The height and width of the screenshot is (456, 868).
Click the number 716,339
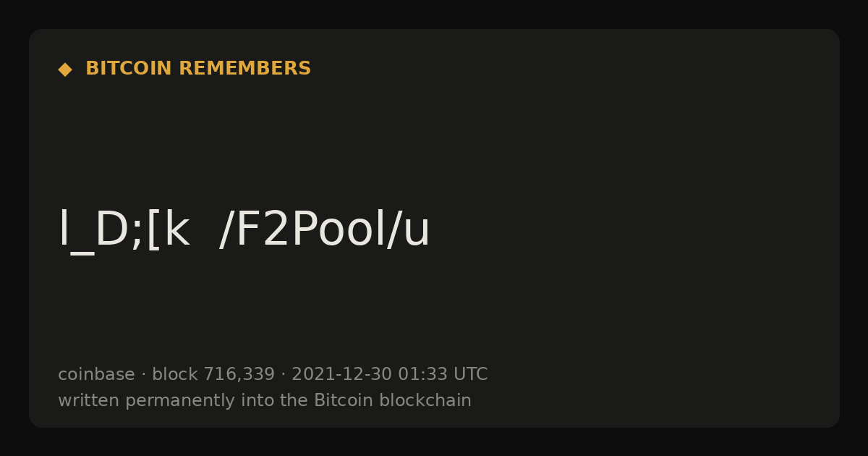tap(239, 375)
